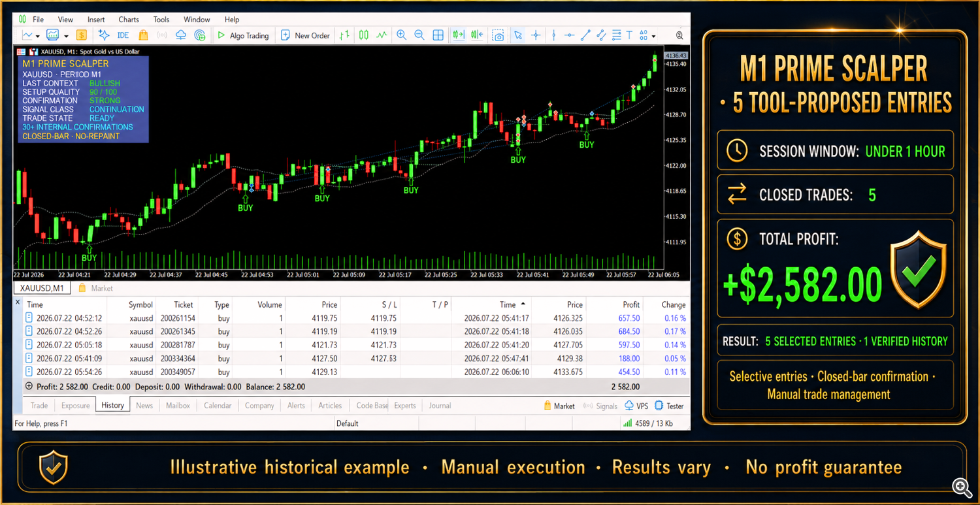Click the 657.50 profit value
Image resolution: width=980 pixels, height=505 pixels.
click(x=629, y=318)
